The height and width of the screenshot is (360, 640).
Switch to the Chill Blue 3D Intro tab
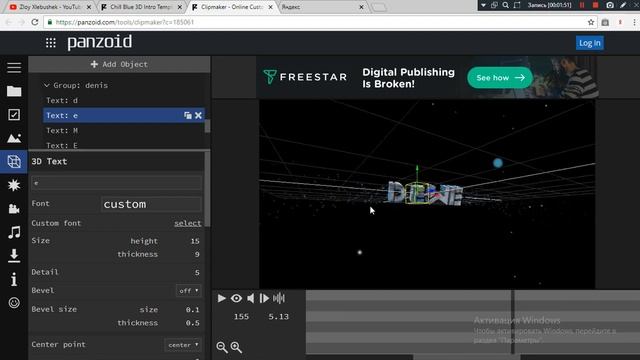coord(140,7)
